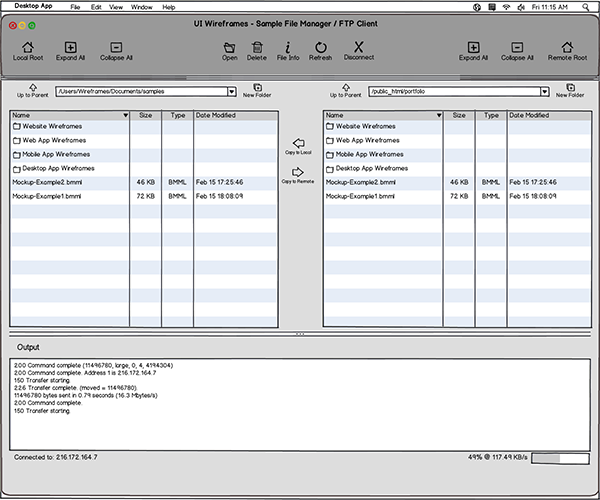Click the 49% @ 117.49 KB/s status
The image size is (600, 500).
click(x=497, y=457)
